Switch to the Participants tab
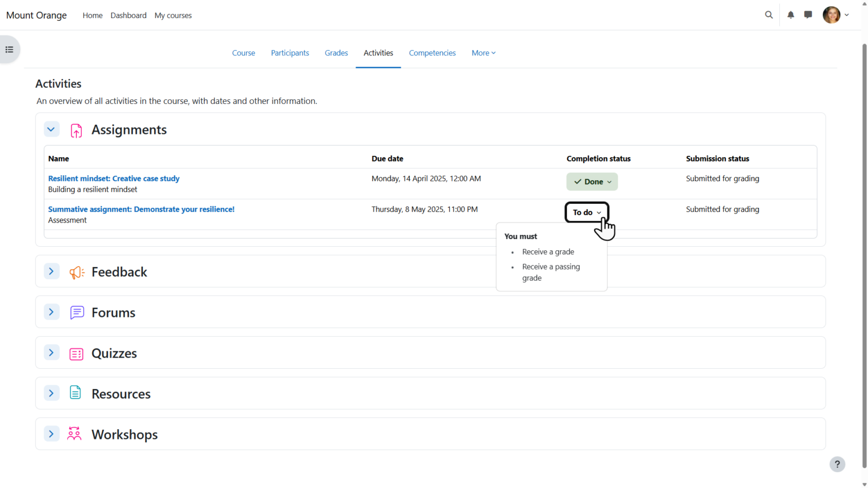 [290, 53]
